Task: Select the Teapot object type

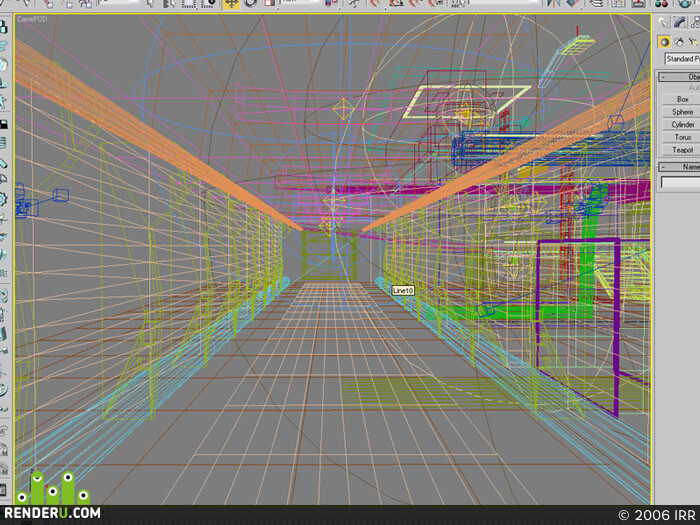Action: click(x=682, y=150)
